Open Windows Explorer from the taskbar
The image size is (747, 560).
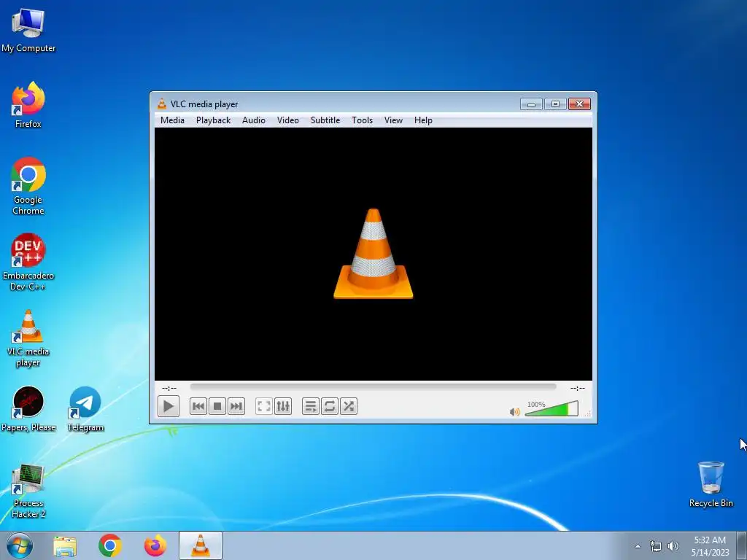pyautogui.click(x=65, y=545)
